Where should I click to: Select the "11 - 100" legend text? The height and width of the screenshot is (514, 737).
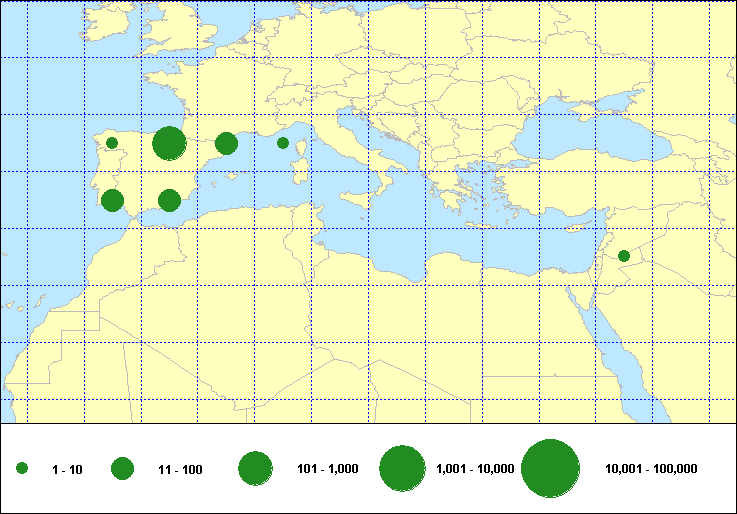point(180,469)
